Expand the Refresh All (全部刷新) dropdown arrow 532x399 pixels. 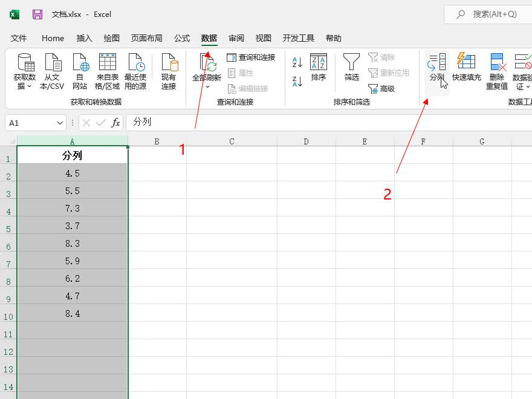pyautogui.click(x=207, y=87)
